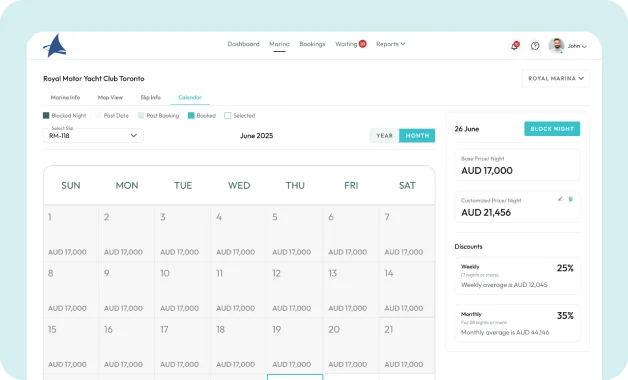Image resolution: width=628 pixels, height=380 pixels.
Task: Open the Royal Marina dropdown
Action: pyautogui.click(x=556, y=78)
